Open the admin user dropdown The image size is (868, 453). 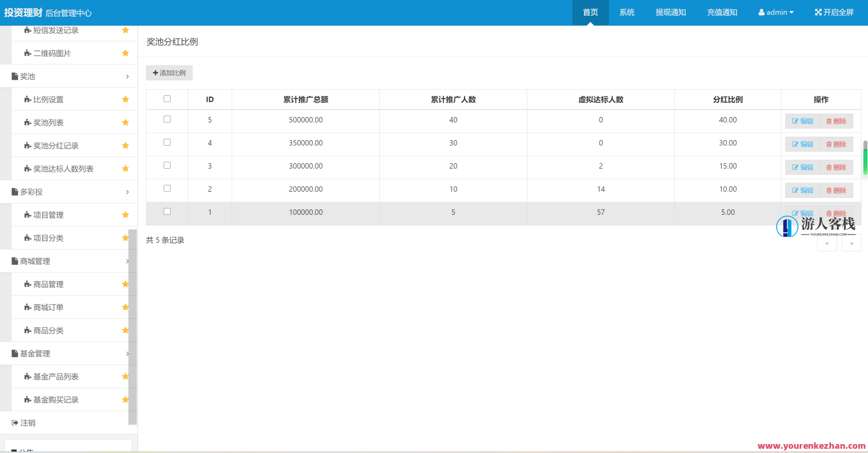(776, 12)
